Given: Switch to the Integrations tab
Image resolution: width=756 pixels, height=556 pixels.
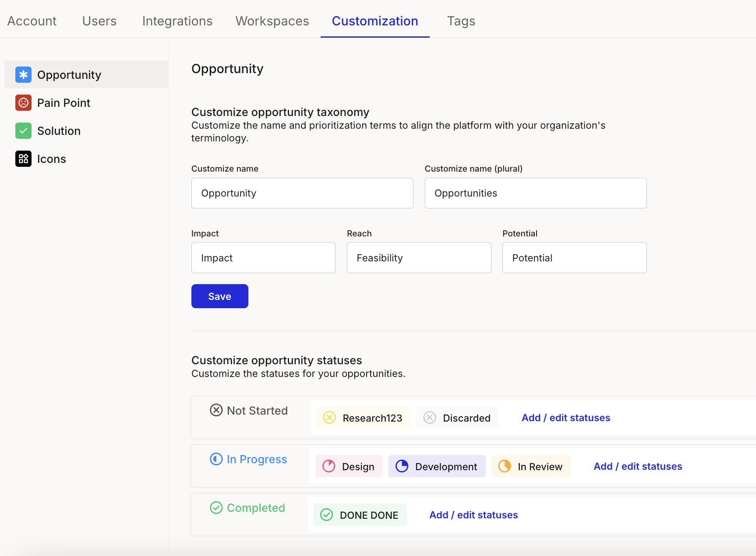Looking at the screenshot, I should [x=177, y=21].
